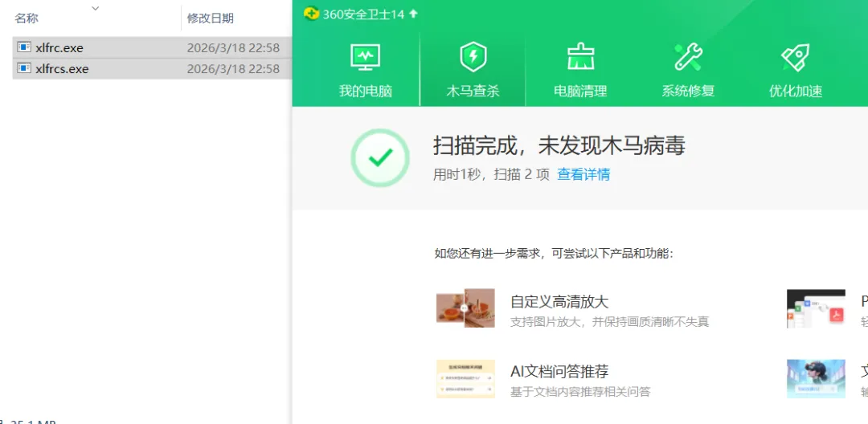The height and width of the screenshot is (424, 868).
Task: Click the VR headset thumbnail on the right
Action: [x=816, y=379]
